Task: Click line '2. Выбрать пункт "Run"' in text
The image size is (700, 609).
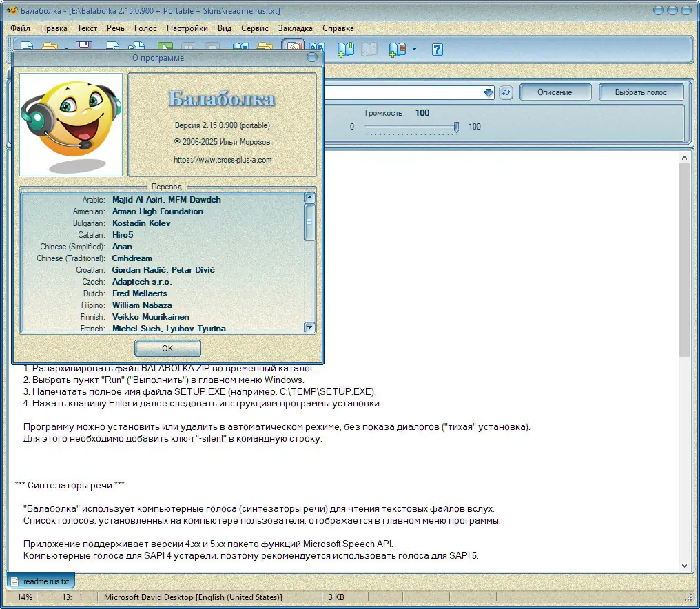Action: (163, 380)
